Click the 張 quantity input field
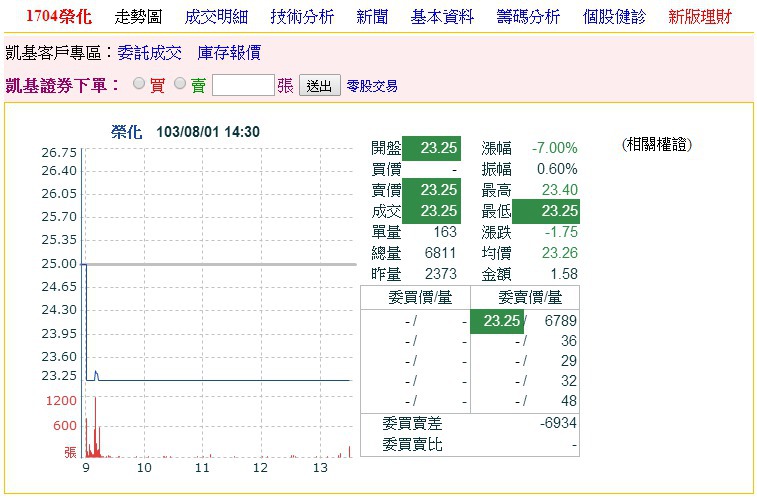The width and height of the screenshot is (757, 497). coord(243,85)
